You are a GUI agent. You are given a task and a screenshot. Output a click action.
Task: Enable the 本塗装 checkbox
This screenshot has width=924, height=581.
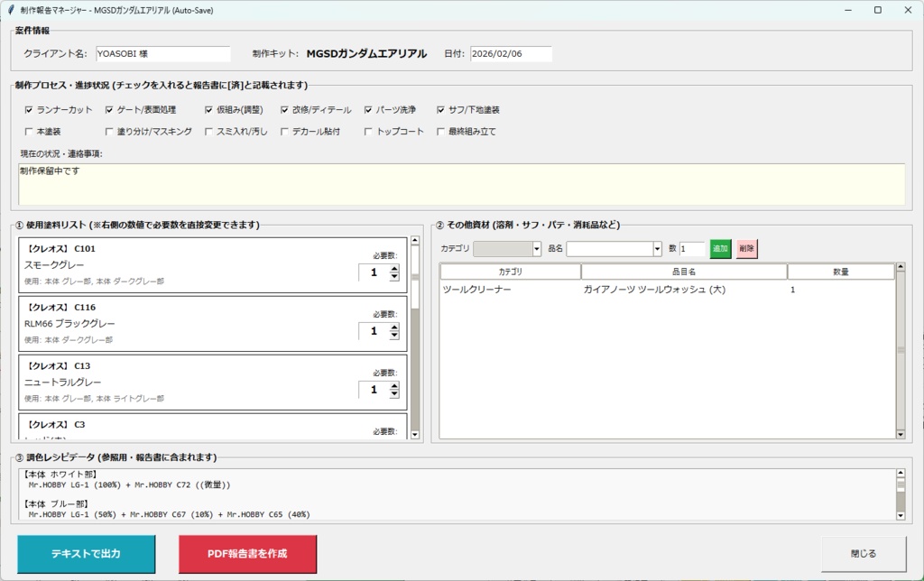coord(28,131)
